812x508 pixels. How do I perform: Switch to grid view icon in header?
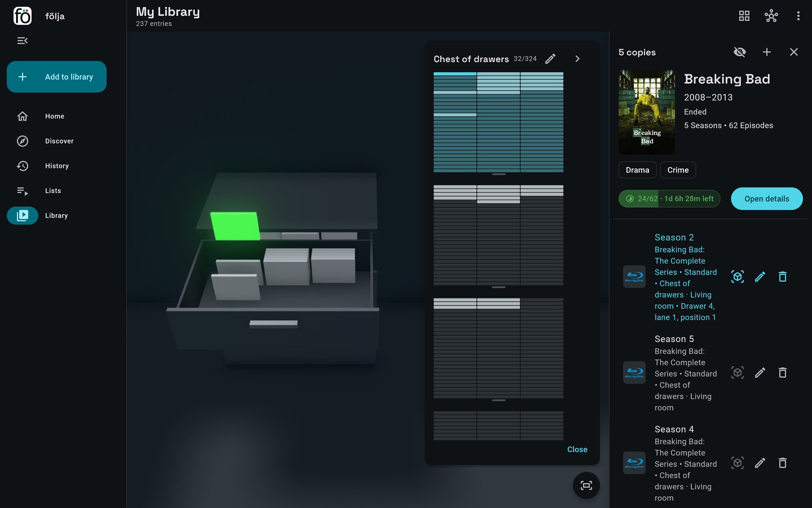pos(744,16)
